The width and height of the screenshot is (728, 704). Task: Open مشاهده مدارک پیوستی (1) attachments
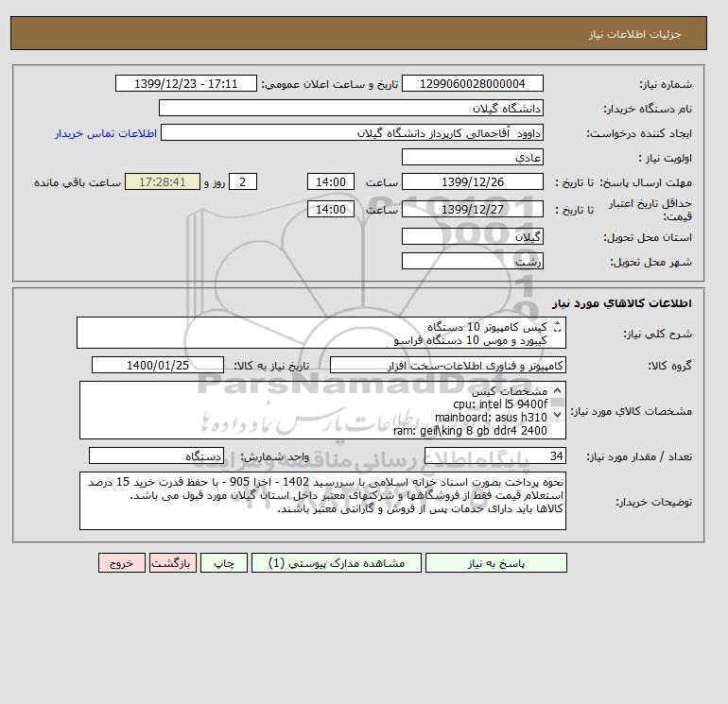click(x=337, y=562)
